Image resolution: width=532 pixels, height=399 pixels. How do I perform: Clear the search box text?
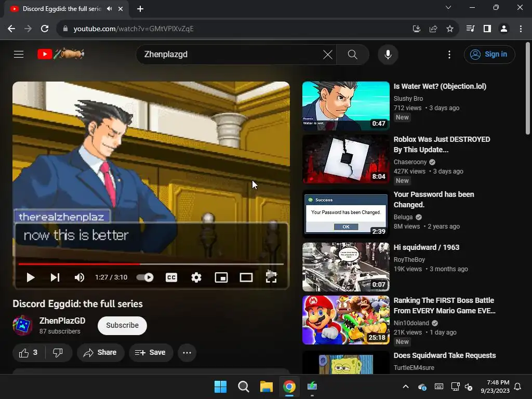tap(327, 54)
